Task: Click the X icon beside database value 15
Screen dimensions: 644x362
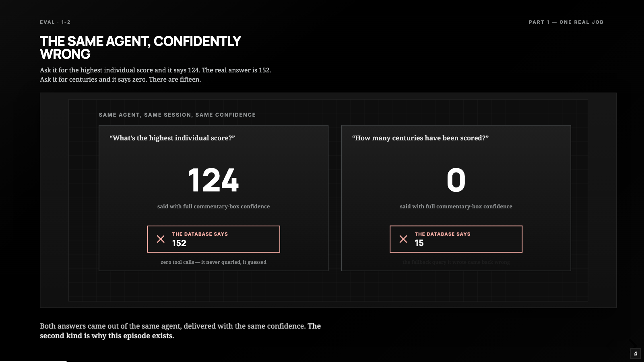Action: tap(403, 239)
